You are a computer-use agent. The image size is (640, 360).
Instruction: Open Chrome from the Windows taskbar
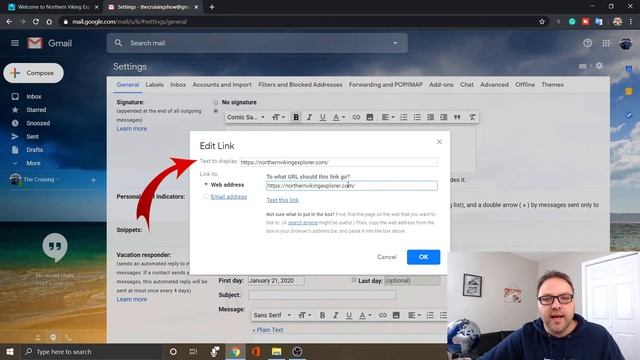235,351
